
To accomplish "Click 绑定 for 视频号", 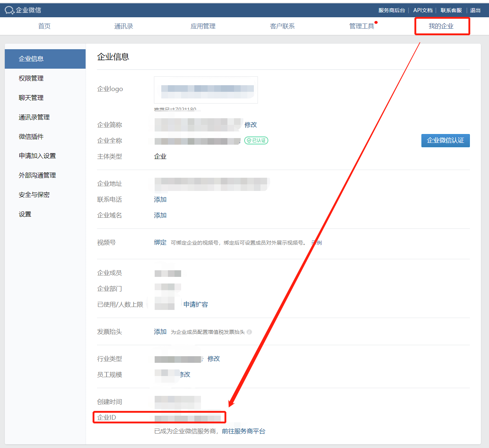I will pos(160,242).
